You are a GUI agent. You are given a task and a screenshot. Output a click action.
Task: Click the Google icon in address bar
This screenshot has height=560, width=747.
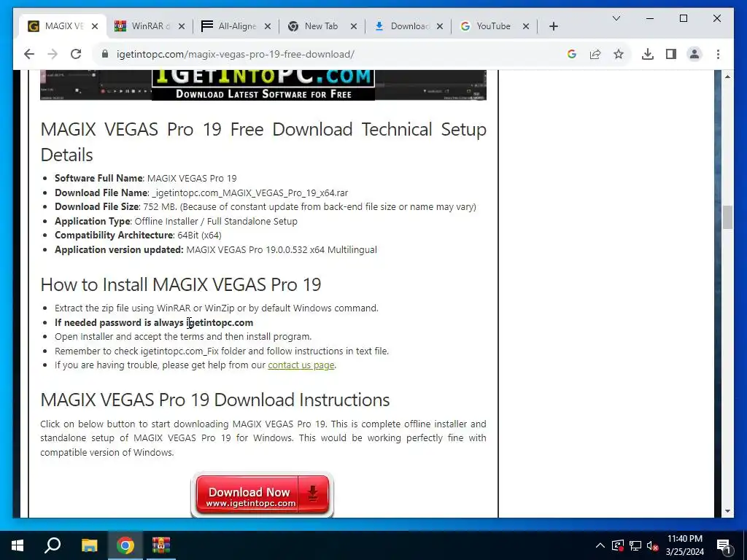(x=572, y=54)
